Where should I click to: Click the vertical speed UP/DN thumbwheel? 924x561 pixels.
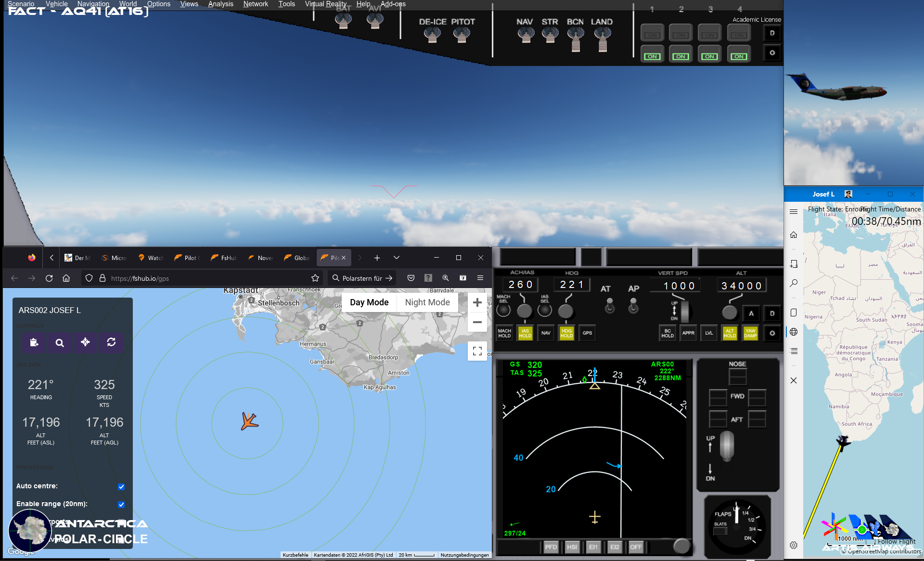(684, 311)
